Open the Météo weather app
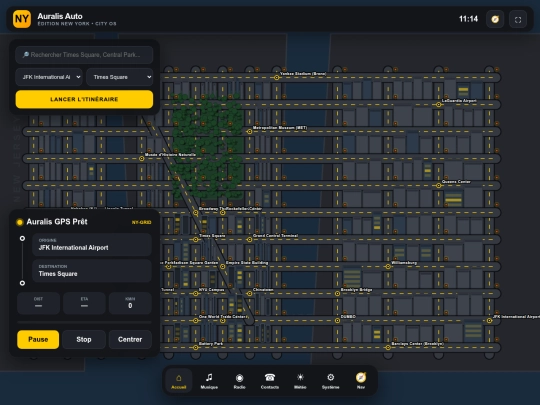Viewport: 540px width, 405px height. (300, 381)
